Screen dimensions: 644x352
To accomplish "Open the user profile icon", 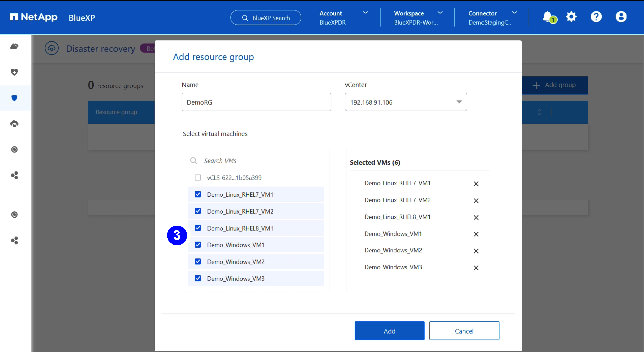I will pos(621,17).
